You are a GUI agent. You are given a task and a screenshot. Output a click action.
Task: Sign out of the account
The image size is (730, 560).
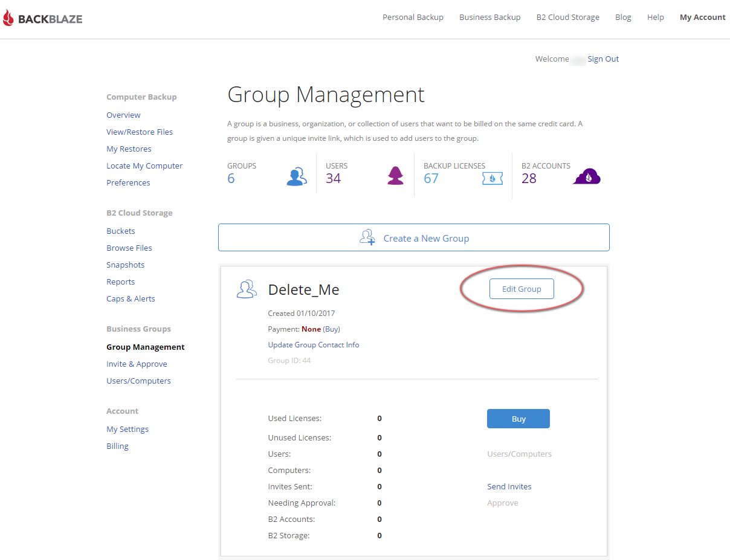(x=603, y=59)
